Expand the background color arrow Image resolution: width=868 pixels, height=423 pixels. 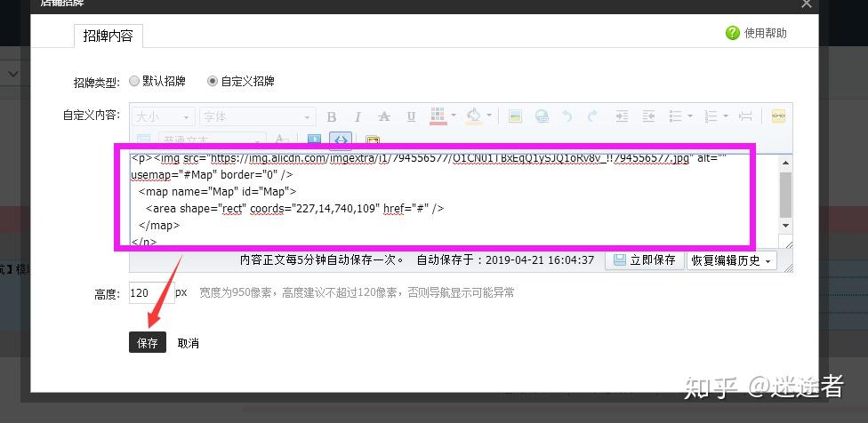[489, 116]
